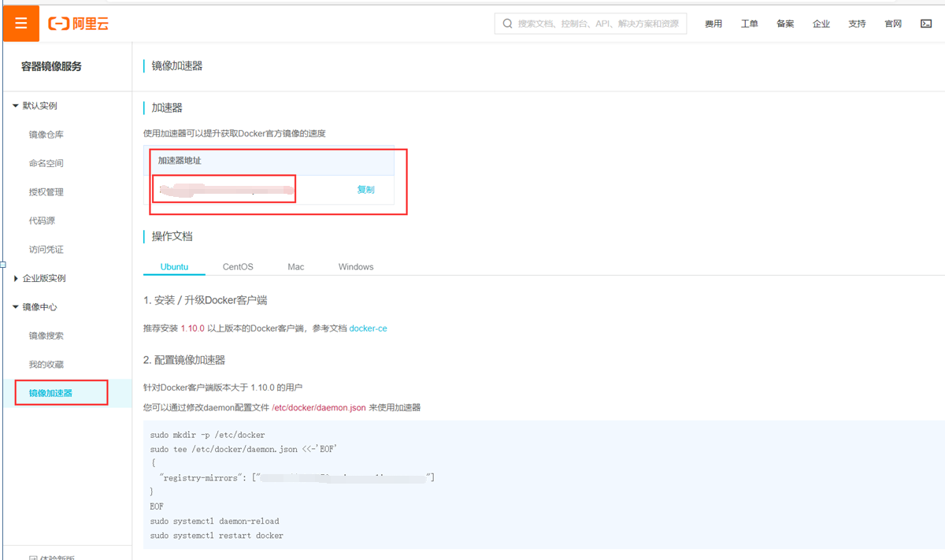Open 授权管理 in sidebar
This screenshot has height=560, width=945.
point(46,192)
